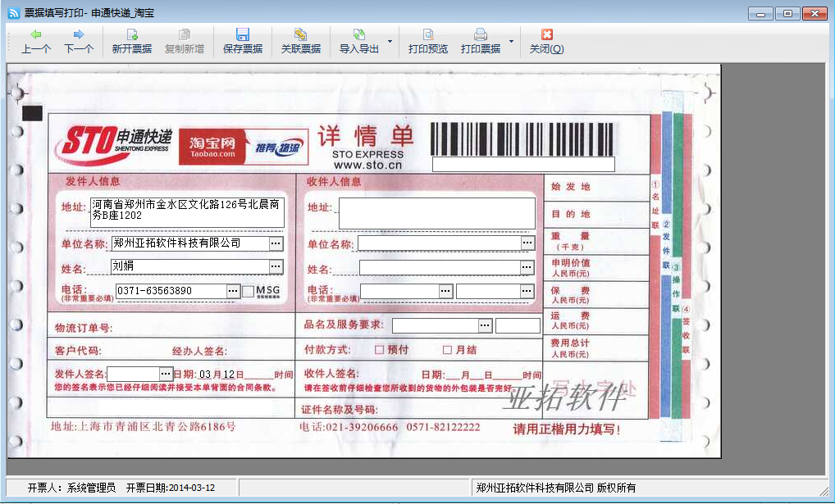Close the form with red 关闭(Q) icon
This screenshot has width=835, height=504.
(x=546, y=42)
